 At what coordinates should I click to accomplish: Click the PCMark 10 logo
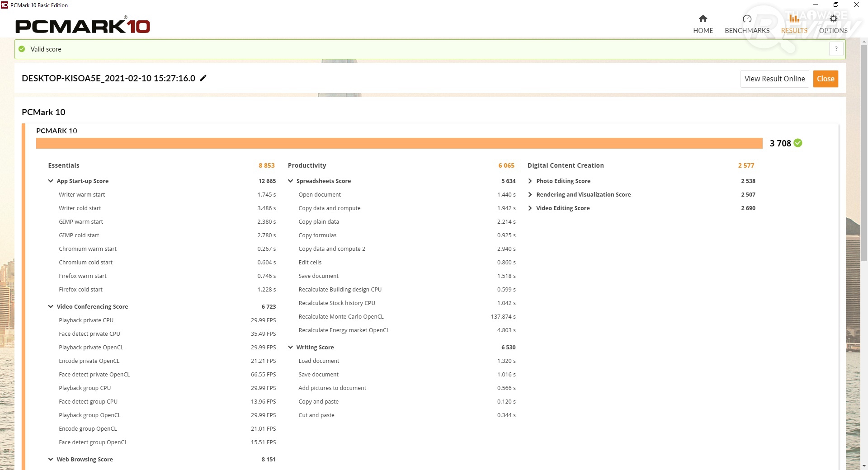83,26
